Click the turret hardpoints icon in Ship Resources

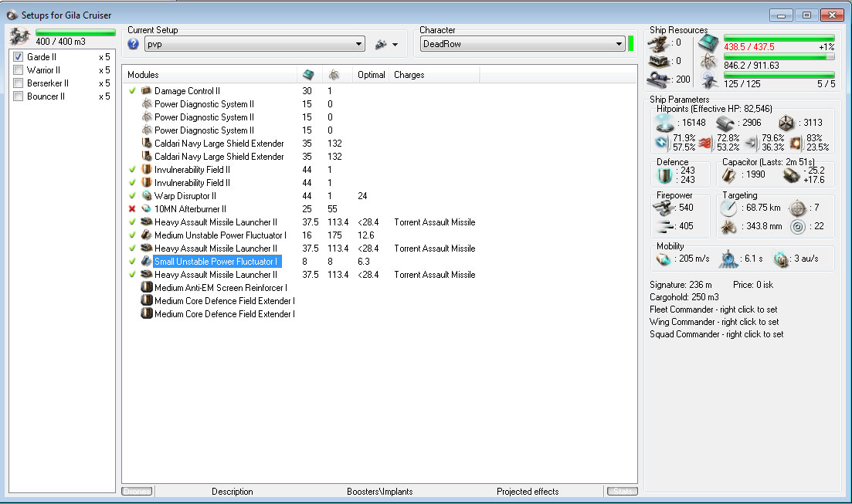(x=659, y=43)
